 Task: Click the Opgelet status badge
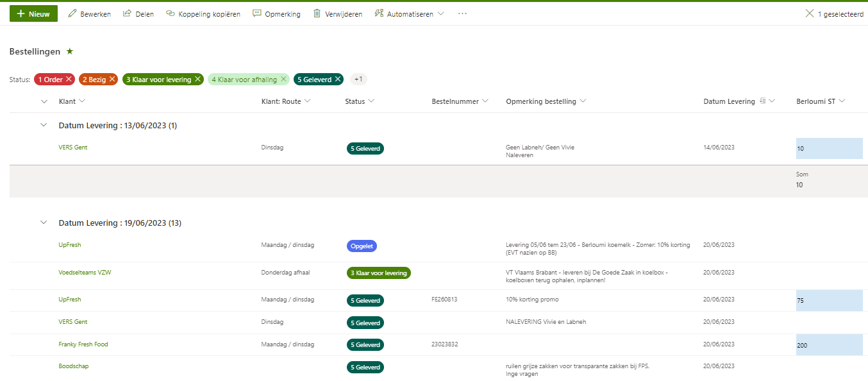click(x=362, y=246)
